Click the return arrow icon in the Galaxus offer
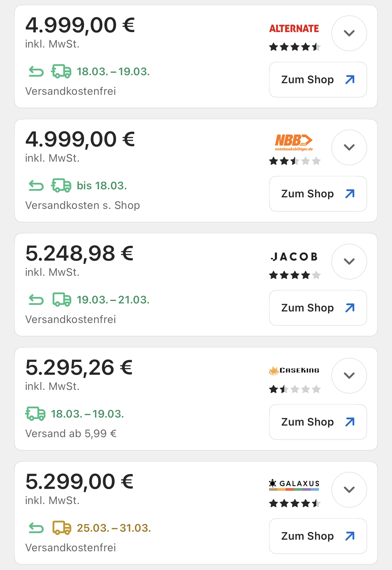The height and width of the screenshot is (570, 392). (x=36, y=528)
